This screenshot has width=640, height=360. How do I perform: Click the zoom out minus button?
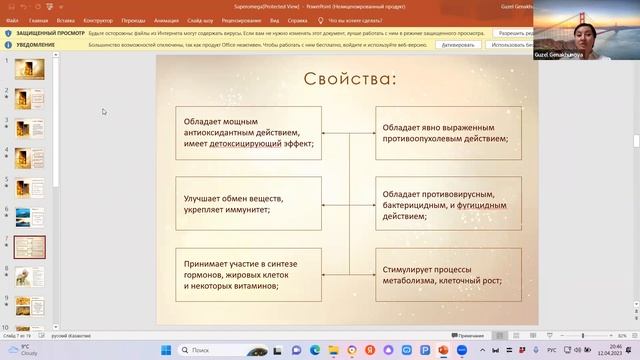(x=562, y=336)
